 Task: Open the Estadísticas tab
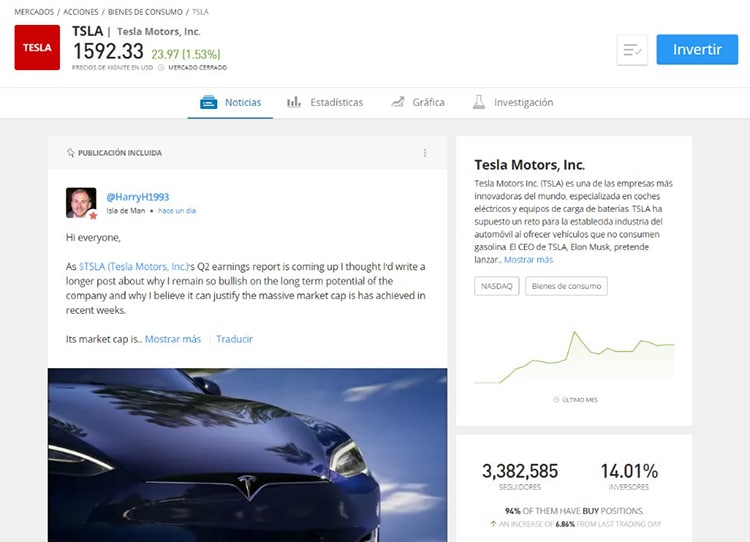pos(325,102)
